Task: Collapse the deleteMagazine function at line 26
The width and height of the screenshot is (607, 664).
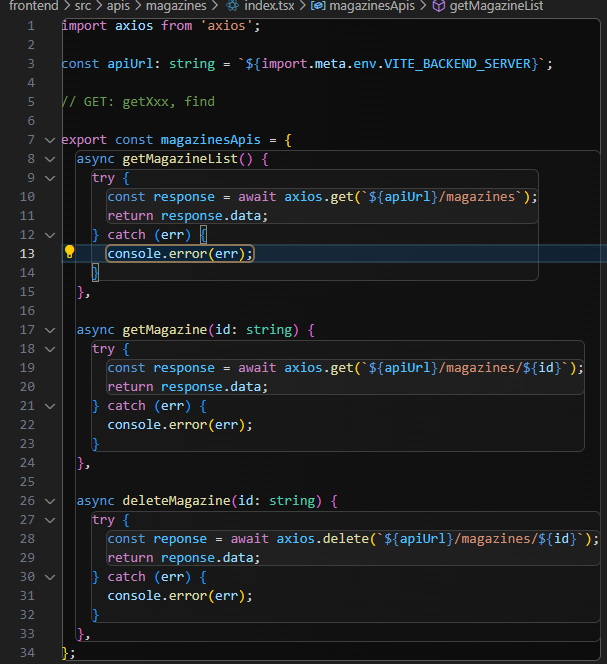Action: point(50,501)
